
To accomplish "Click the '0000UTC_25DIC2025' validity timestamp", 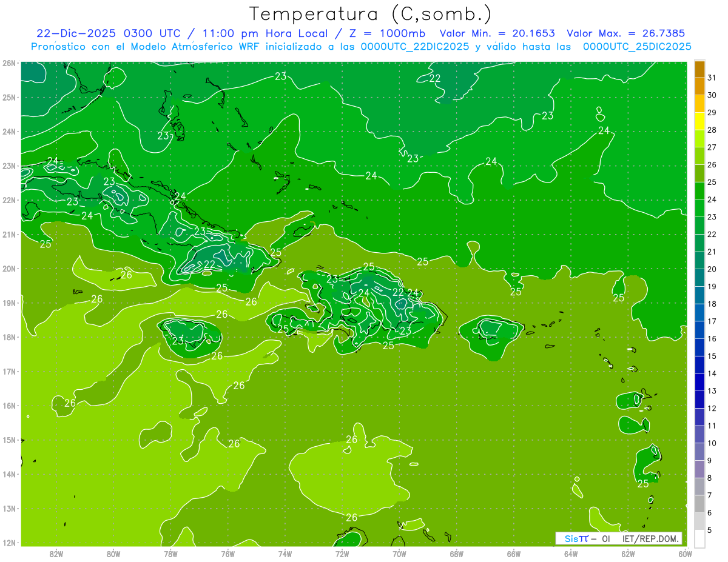I will point(637,47).
